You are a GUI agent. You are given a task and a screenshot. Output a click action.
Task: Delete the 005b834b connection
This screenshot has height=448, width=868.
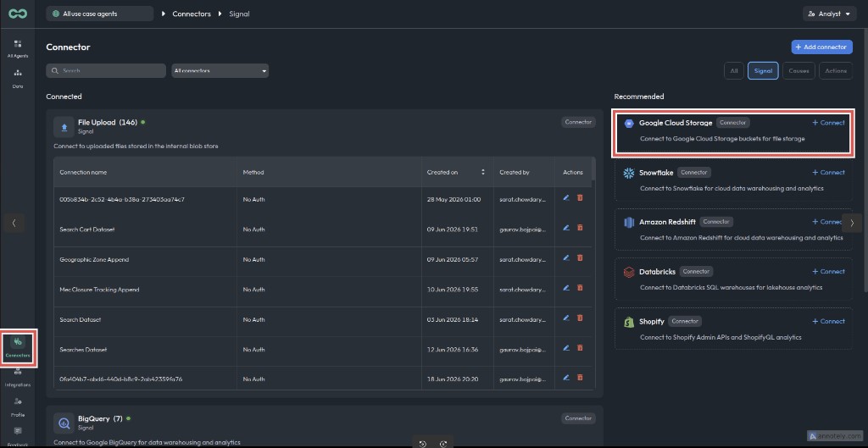coord(580,197)
